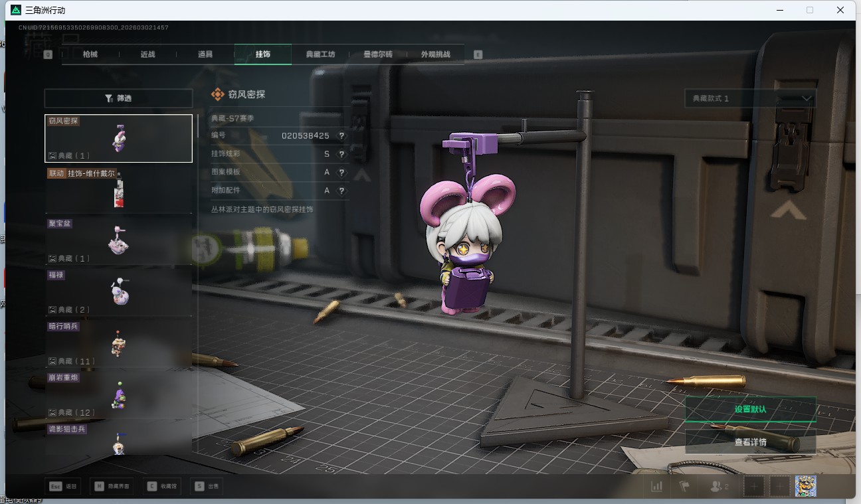This screenshot has width=861, height=504.
Task: Switch to the 枪械 tab
Action: coord(90,54)
